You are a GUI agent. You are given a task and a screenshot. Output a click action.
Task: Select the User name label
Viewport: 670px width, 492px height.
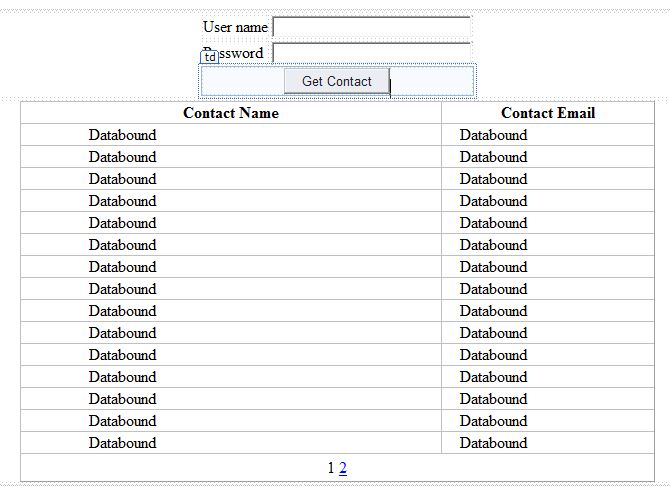(235, 27)
